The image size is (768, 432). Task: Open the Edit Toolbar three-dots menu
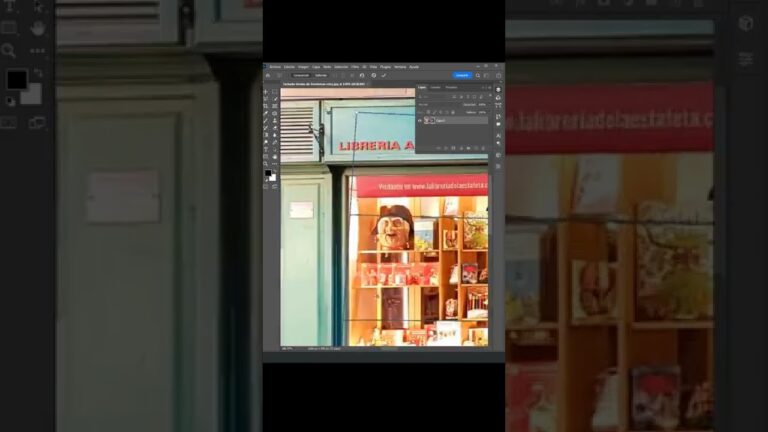pos(274,164)
